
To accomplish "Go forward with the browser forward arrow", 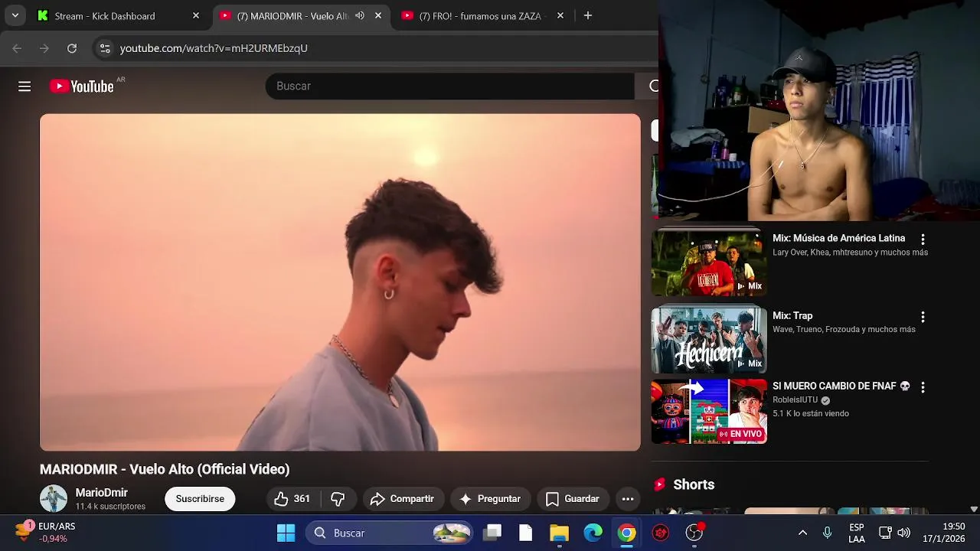I will 44,48.
